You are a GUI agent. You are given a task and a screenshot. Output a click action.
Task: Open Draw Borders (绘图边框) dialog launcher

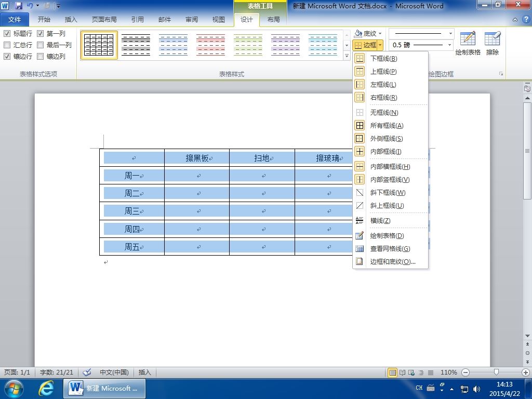click(x=501, y=74)
